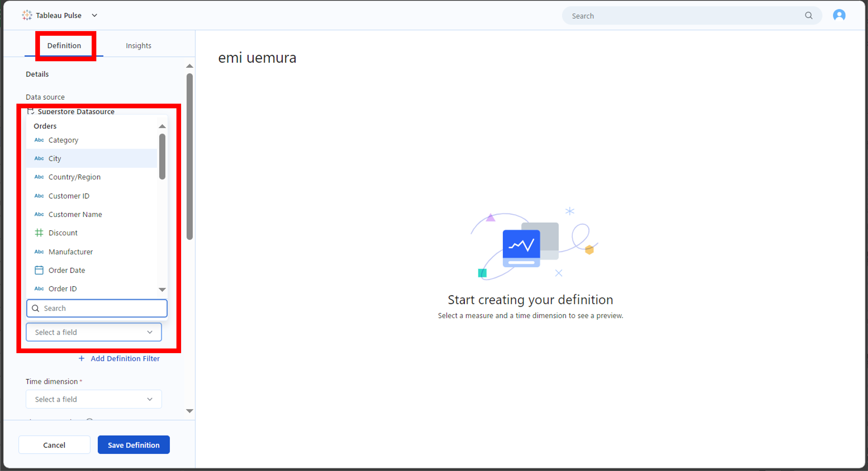Click the Superstore Datasource icon
The image size is (868, 471).
tap(31, 111)
